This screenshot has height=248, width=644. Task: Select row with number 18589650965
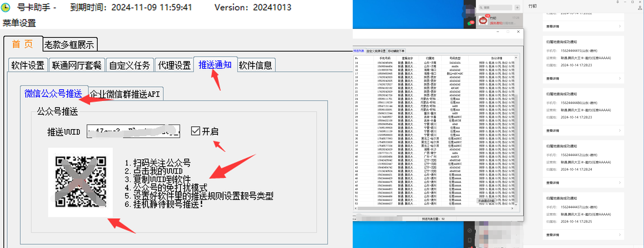tap(434, 74)
